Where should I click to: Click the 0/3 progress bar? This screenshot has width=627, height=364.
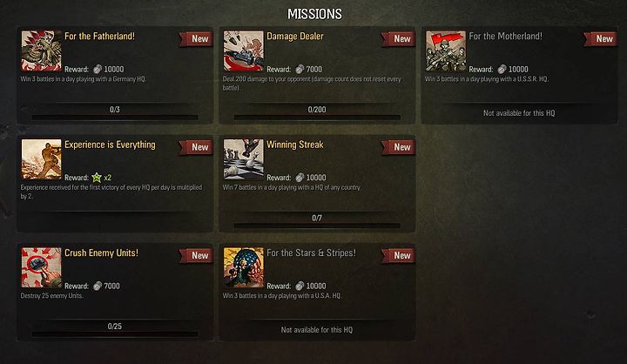[x=115, y=118]
